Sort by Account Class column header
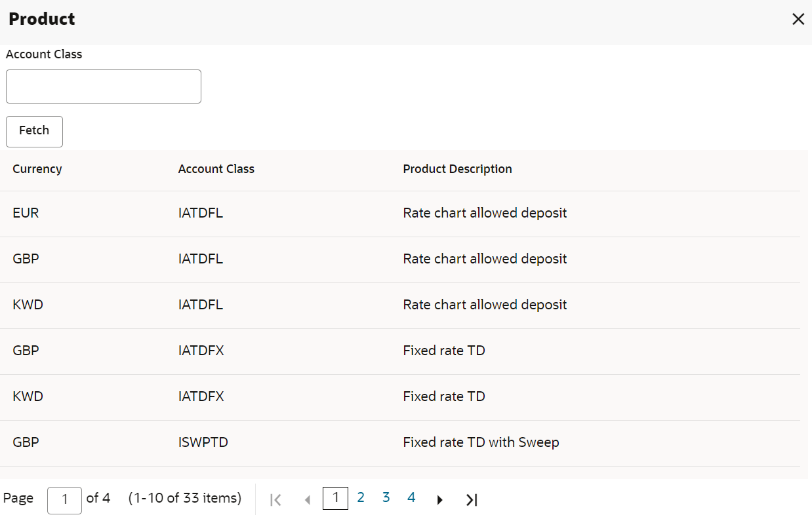Image resolution: width=812 pixels, height=519 pixels. pyautogui.click(x=216, y=169)
